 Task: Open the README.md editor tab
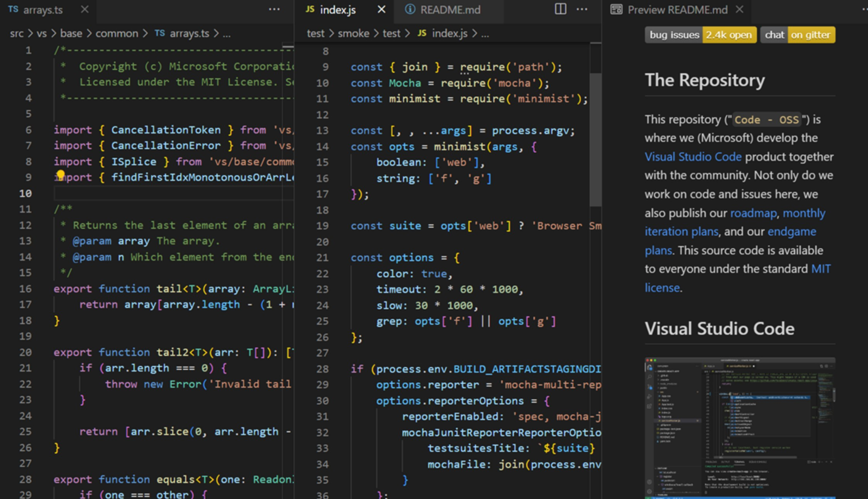click(x=449, y=10)
